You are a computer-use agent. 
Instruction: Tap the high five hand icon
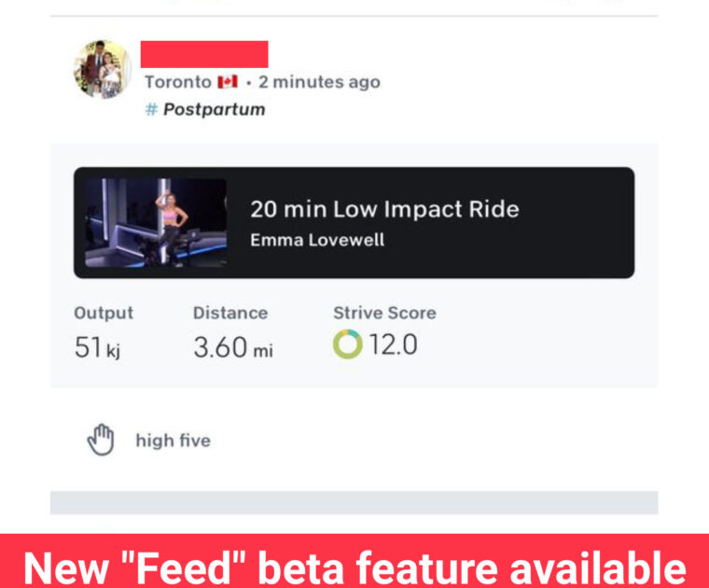(x=101, y=440)
